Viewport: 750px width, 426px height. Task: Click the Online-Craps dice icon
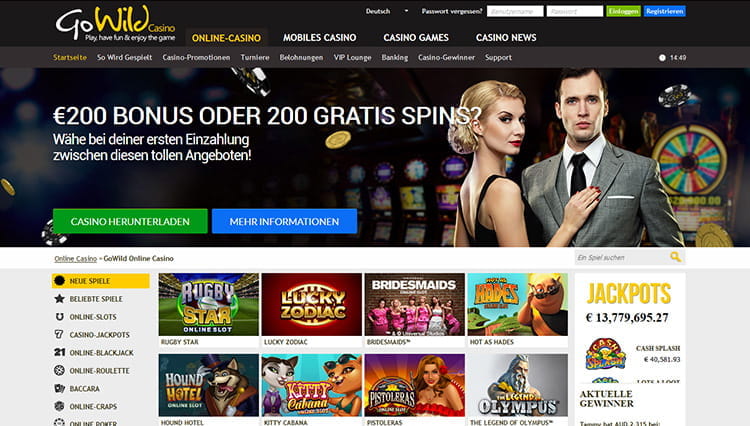click(x=59, y=406)
